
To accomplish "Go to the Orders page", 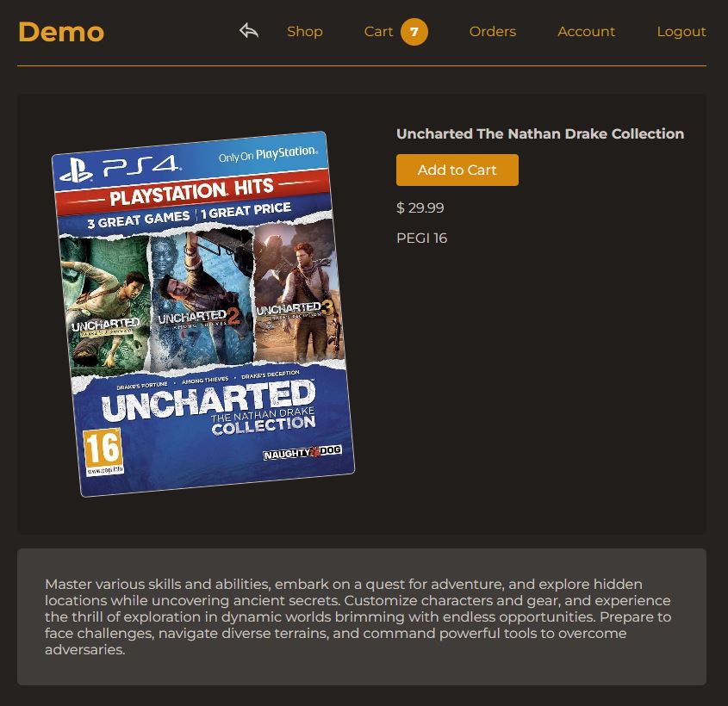I will [x=493, y=32].
